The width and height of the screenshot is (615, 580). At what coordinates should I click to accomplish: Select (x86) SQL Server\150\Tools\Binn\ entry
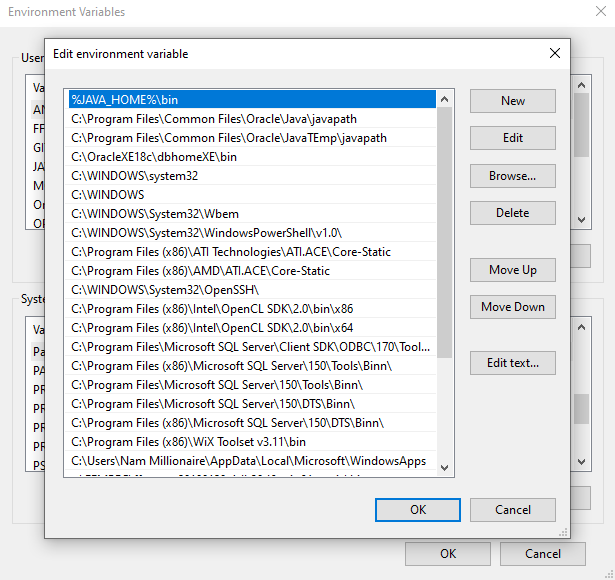[x=252, y=366]
